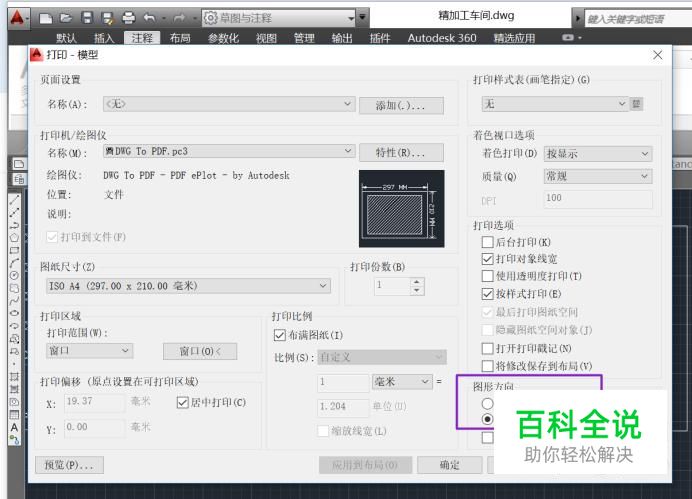Viewport: 692px width, 499px height.
Task: Click the 预览(P)... button
Action: (69, 465)
